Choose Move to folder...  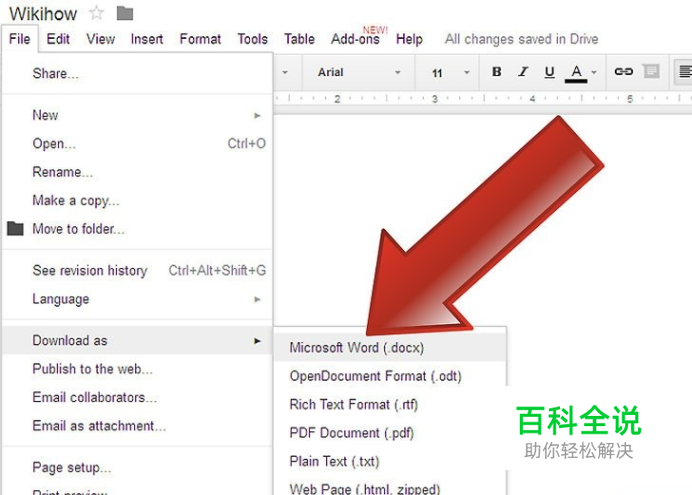pyautogui.click(x=138, y=229)
